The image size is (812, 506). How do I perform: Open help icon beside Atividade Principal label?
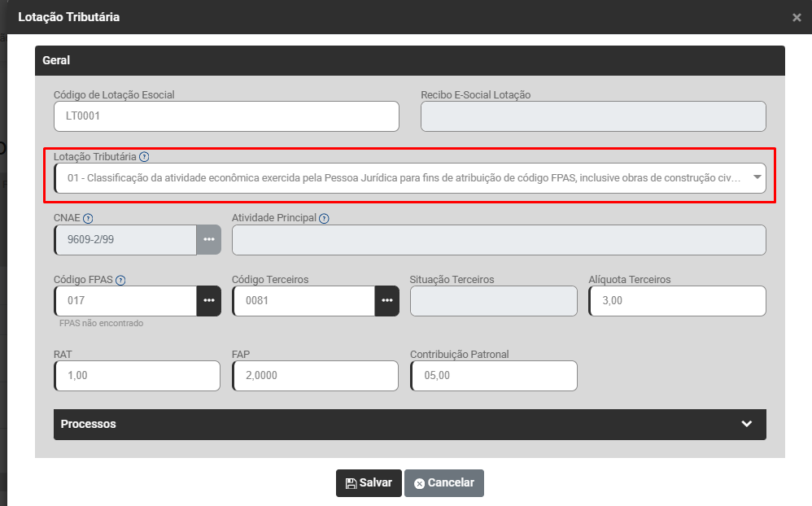[x=324, y=219]
